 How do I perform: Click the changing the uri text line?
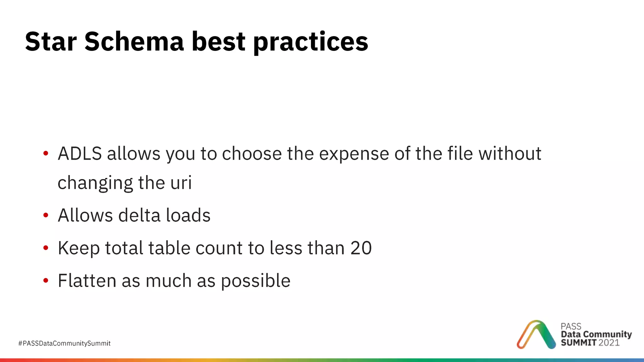click(125, 183)
